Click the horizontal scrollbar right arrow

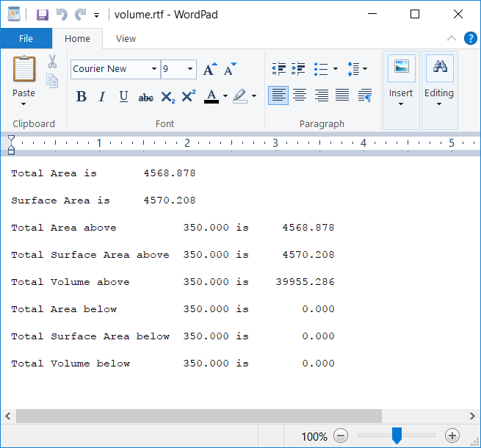tap(472, 416)
